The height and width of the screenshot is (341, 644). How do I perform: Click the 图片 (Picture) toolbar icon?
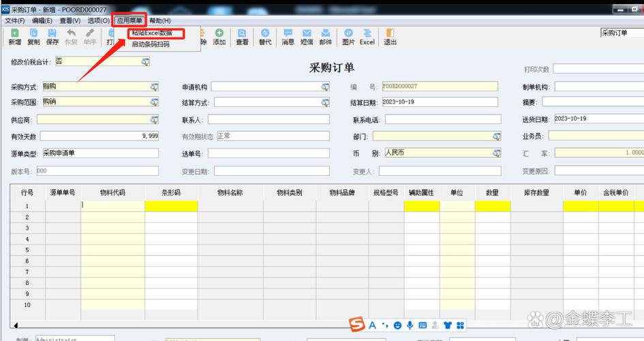coord(348,37)
